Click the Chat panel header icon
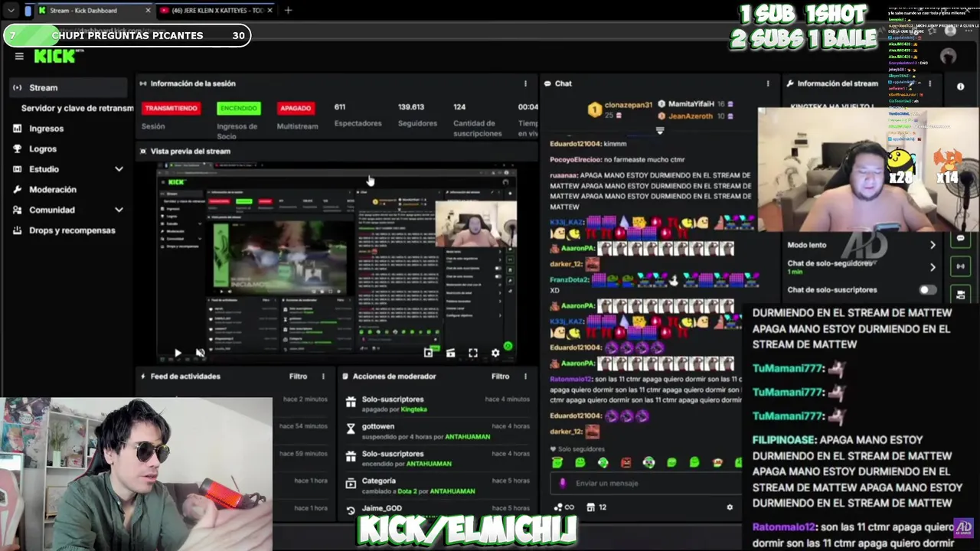Image resolution: width=980 pixels, height=551 pixels. coord(548,83)
